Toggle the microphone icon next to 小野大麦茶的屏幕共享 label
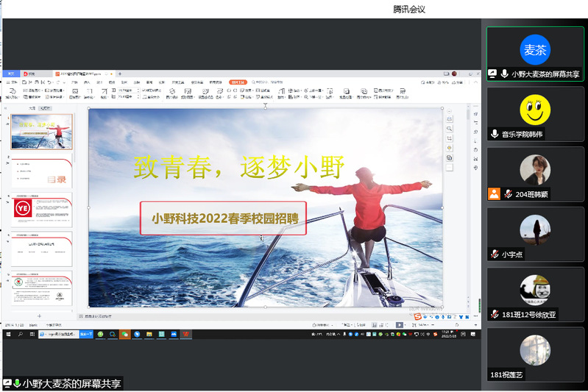 click(x=504, y=74)
